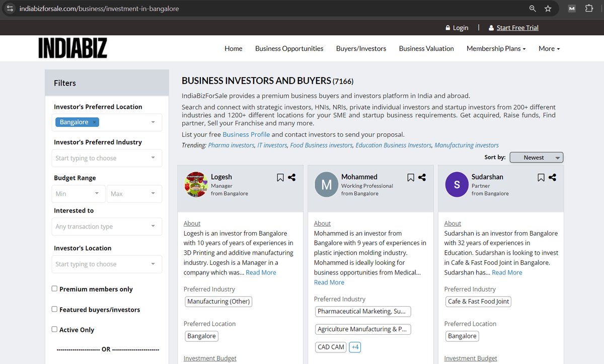
Task: Tick the Active Only checkbox
Action: (x=54, y=329)
